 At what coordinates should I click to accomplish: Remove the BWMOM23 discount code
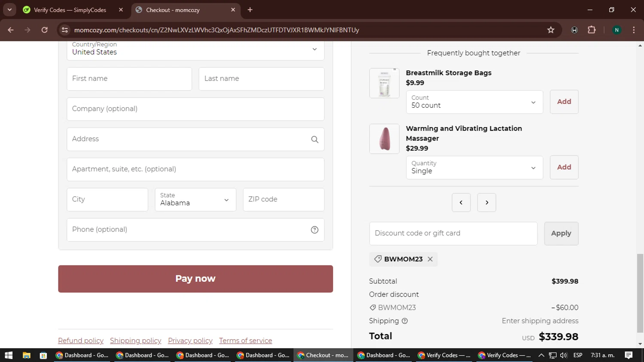point(430,259)
